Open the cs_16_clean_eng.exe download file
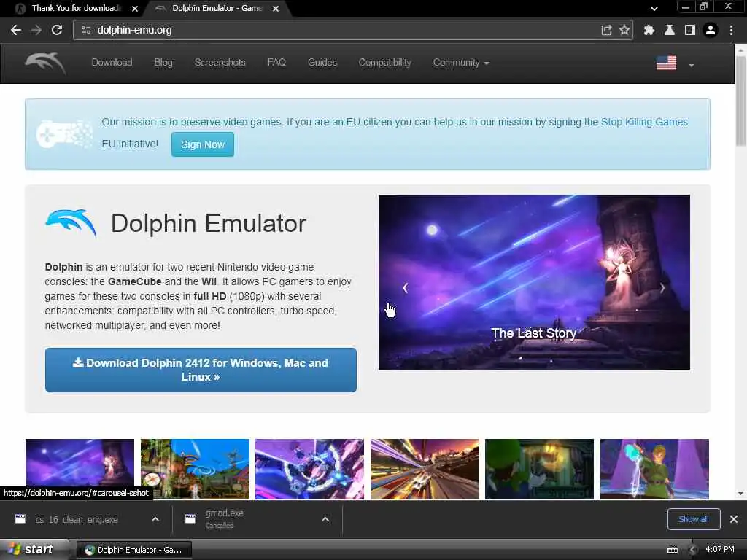Image resolution: width=747 pixels, height=560 pixels. (x=76, y=519)
